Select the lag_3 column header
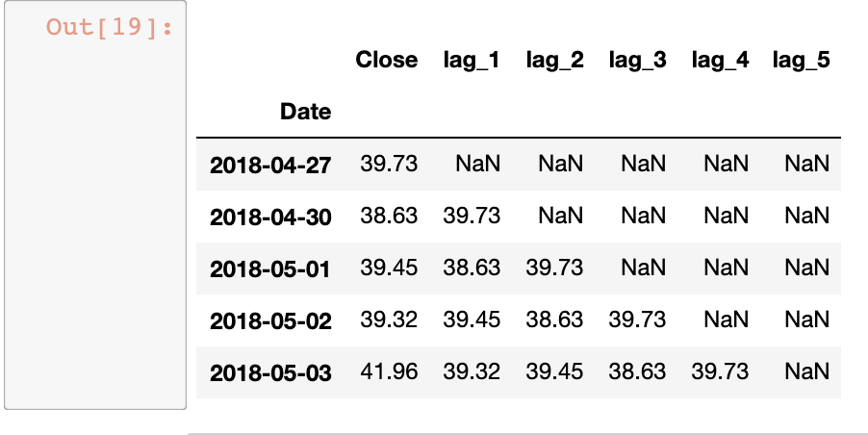Viewport: 868px width, 435px height. [637, 60]
